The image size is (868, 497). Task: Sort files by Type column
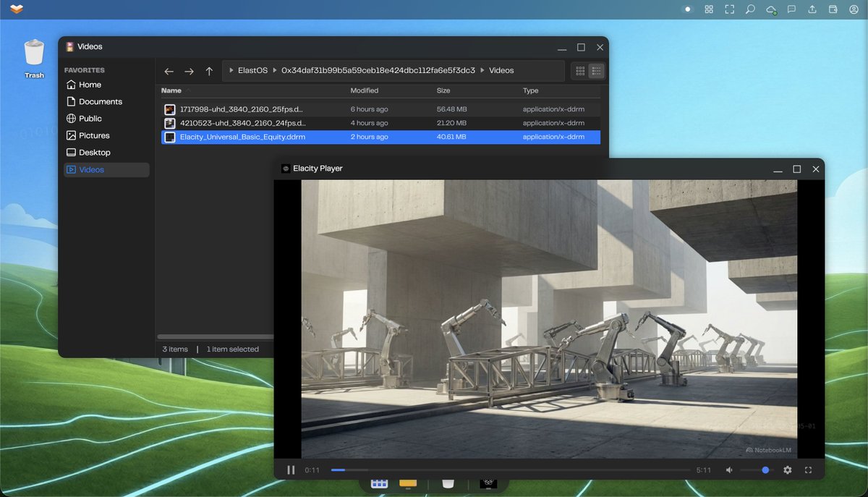coord(531,90)
